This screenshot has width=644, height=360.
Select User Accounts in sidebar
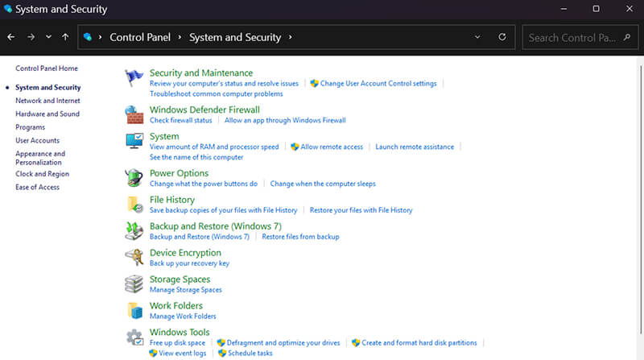click(37, 141)
